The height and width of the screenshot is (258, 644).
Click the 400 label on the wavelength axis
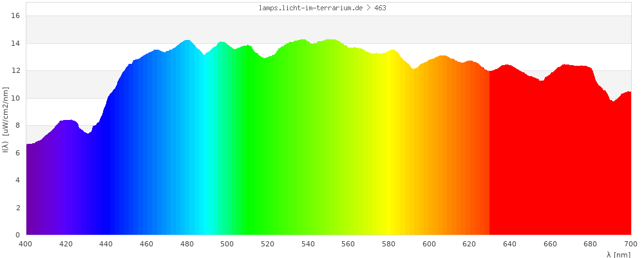click(x=26, y=244)
